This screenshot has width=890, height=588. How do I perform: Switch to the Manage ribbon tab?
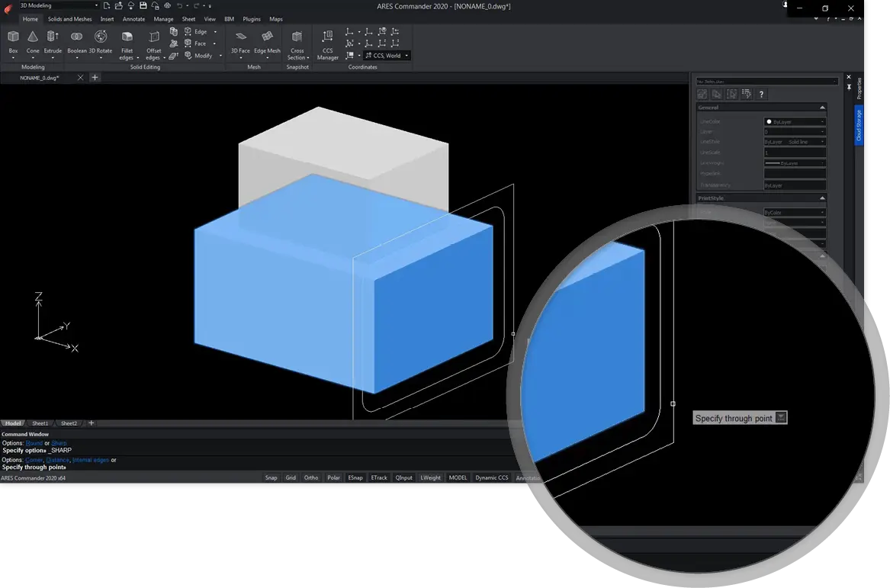(x=163, y=19)
